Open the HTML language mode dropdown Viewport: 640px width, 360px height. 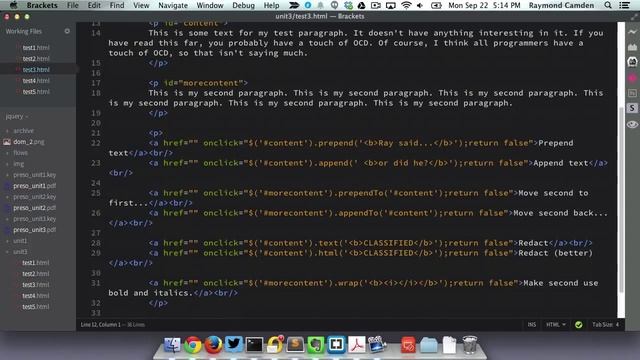point(556,324)
